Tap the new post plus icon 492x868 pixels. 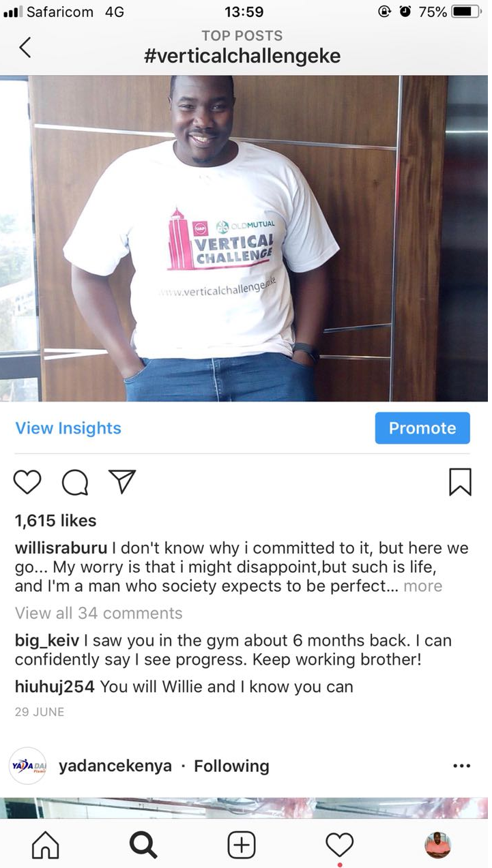click(241, 845)
